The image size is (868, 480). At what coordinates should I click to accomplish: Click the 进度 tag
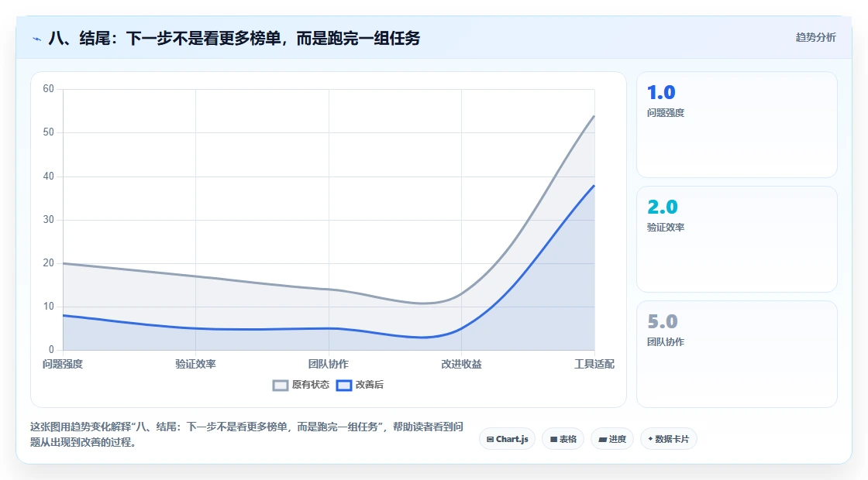[x=612, y=439]
